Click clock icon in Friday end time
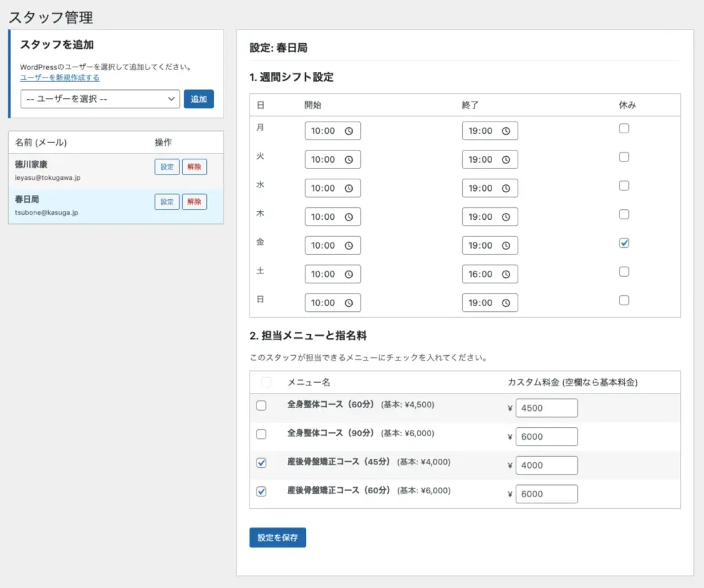The image size is (704, 588). tap(506, 246)
